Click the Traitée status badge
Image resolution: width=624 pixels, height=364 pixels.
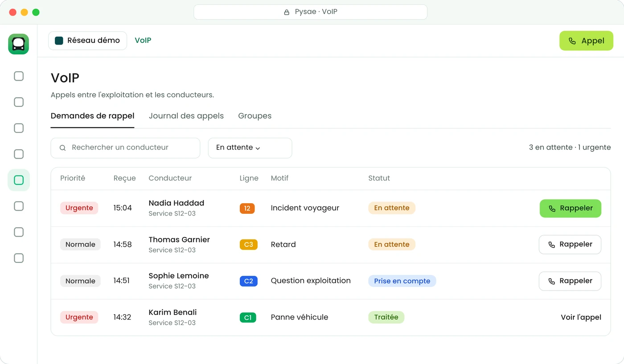[x=386, y=317]
